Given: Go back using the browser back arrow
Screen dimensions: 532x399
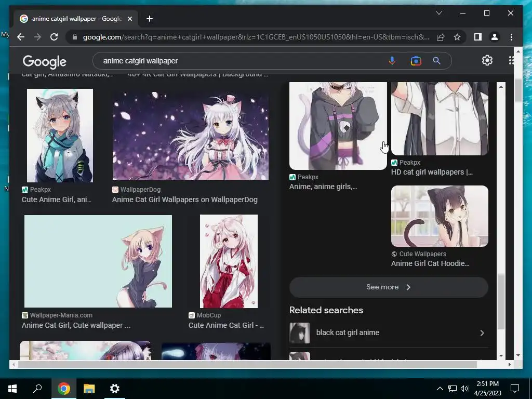Looking at the screenshot, I should (21, 37).
